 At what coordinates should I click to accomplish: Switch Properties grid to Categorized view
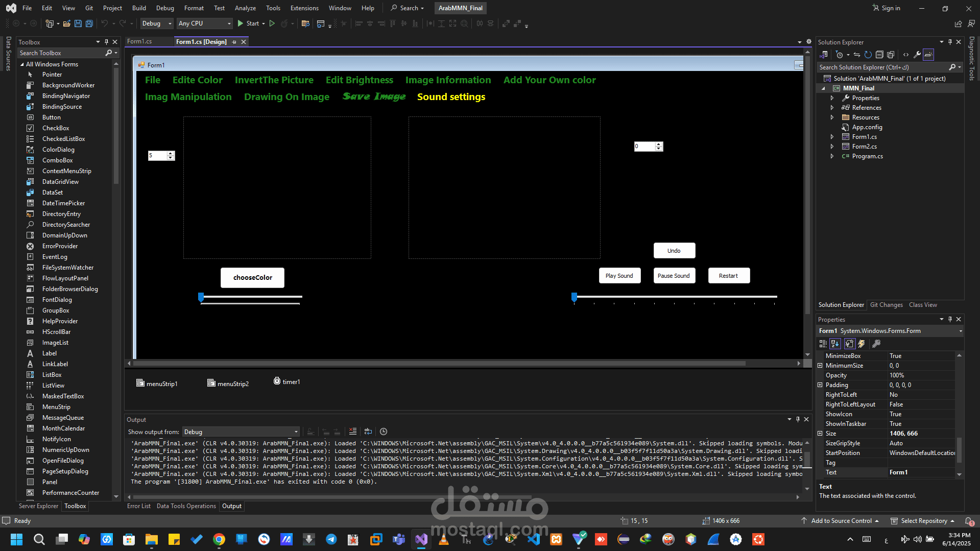point(823,344)
